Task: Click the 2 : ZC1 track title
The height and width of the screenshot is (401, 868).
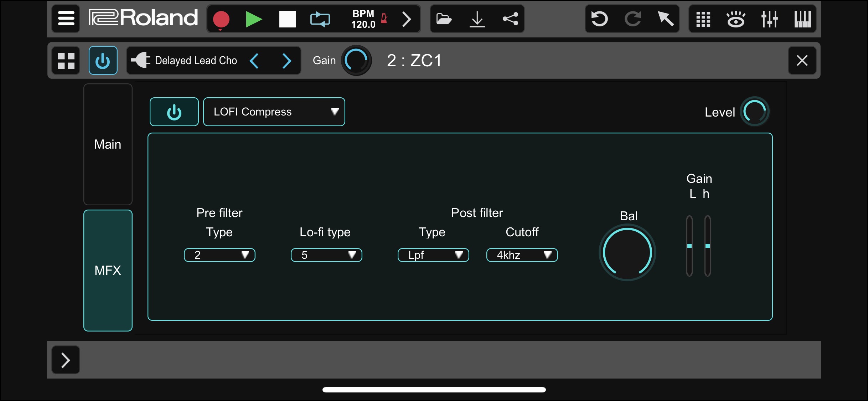Action: (414, 61)
